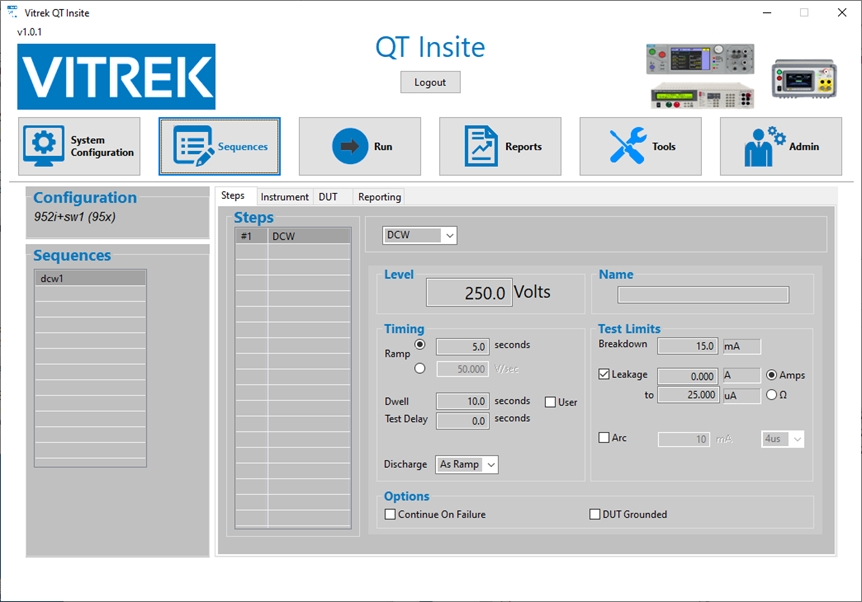This screenshot has width=862, height=602.
Task: Select the V/sec ramp radio button
Action: [420, 368]
